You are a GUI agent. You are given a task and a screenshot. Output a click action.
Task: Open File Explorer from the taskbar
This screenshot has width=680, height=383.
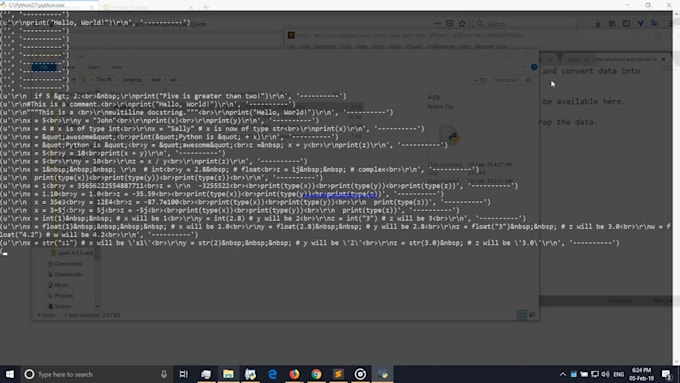[228, 374]
